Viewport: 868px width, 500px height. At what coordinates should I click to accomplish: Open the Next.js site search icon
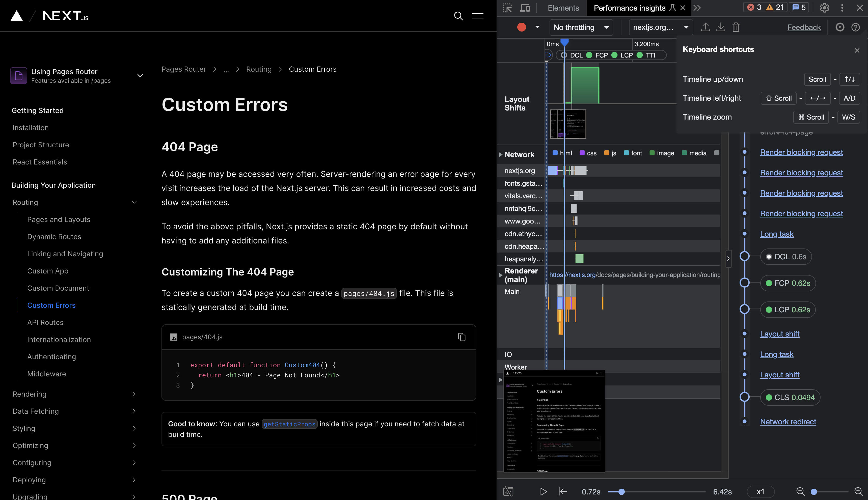[458, 16]
